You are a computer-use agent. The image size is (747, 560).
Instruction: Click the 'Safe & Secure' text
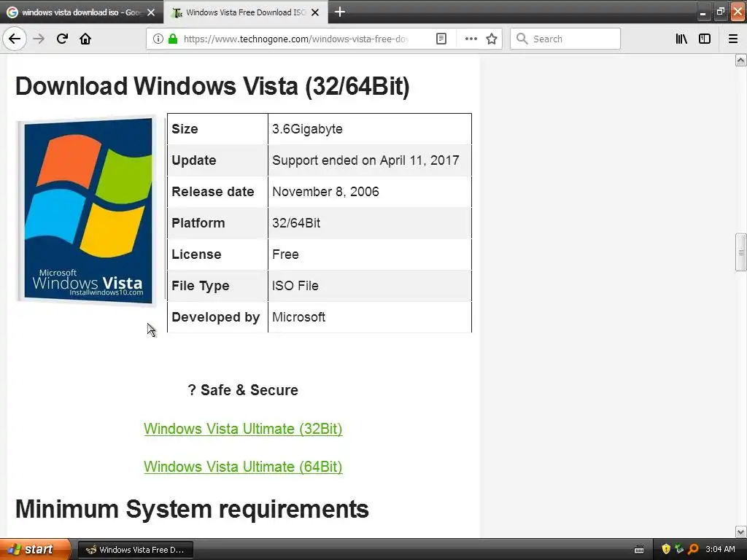(249, 390)
